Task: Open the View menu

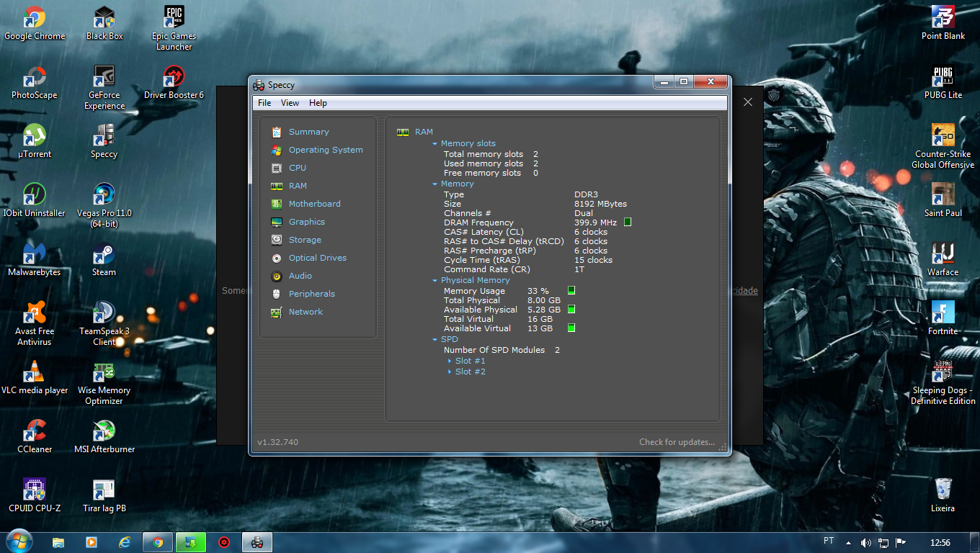Action: pyautogui.click(x=290, y=103)
